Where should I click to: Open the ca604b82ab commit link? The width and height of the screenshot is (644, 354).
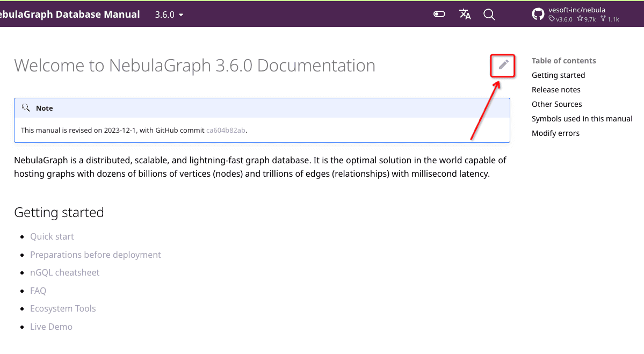(x=226, y=130)
